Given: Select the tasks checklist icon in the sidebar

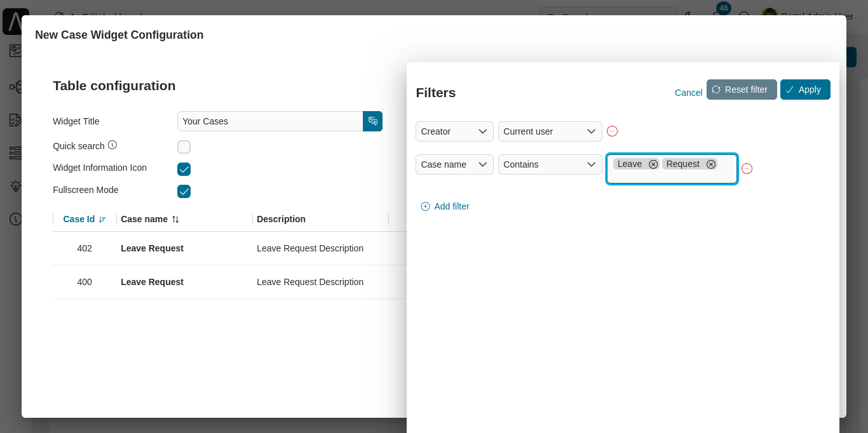Looking at the screenshot, I should click(x=16, y=153).
